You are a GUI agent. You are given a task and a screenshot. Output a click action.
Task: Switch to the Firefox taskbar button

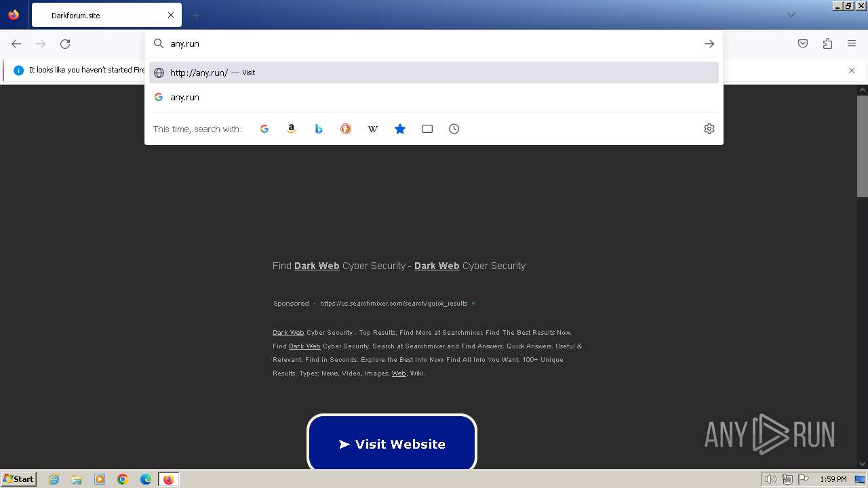[168, 479]
